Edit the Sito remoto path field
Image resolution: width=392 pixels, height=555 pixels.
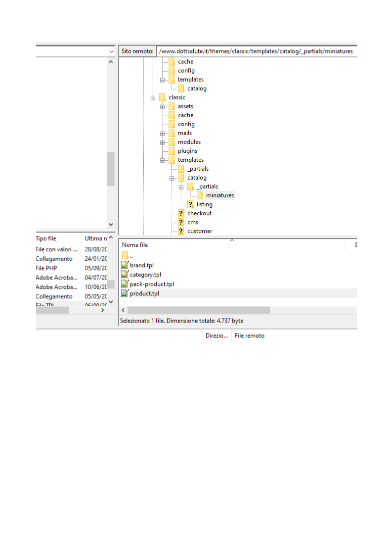[x=257, y=51]
